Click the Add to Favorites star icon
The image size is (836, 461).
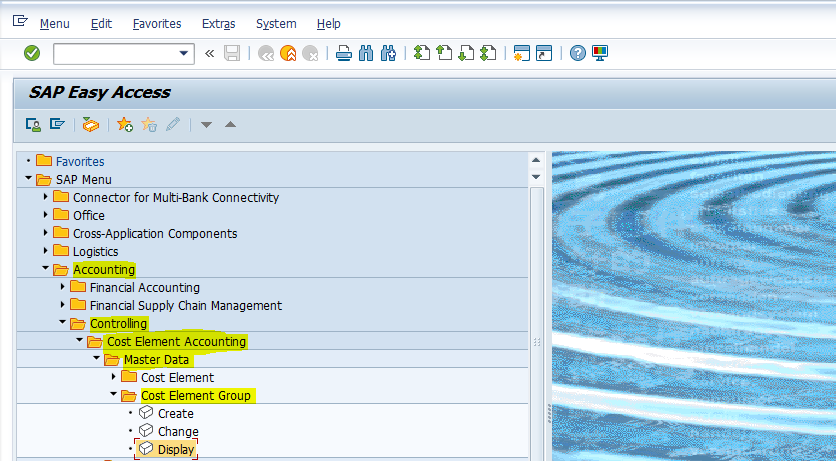[x=125, y=124]
